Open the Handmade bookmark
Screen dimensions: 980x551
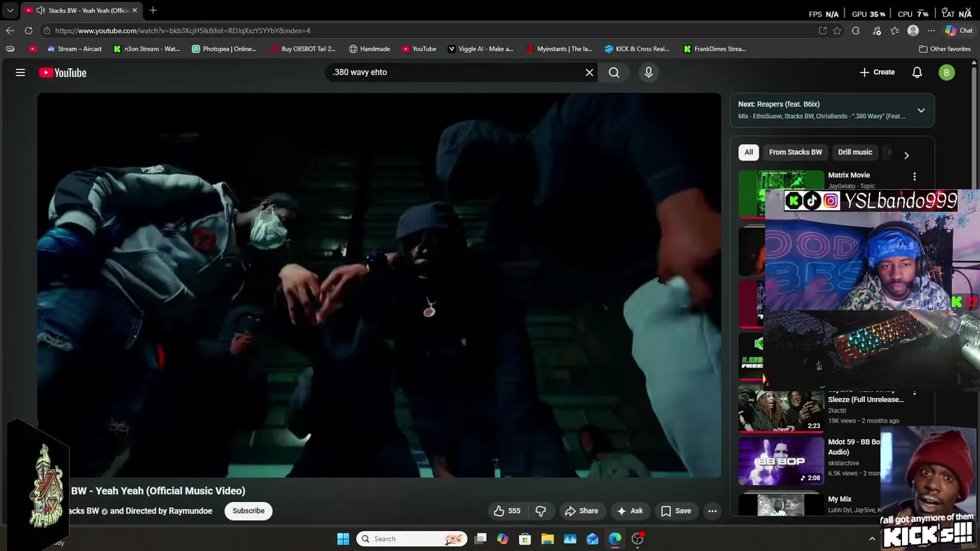370,49
